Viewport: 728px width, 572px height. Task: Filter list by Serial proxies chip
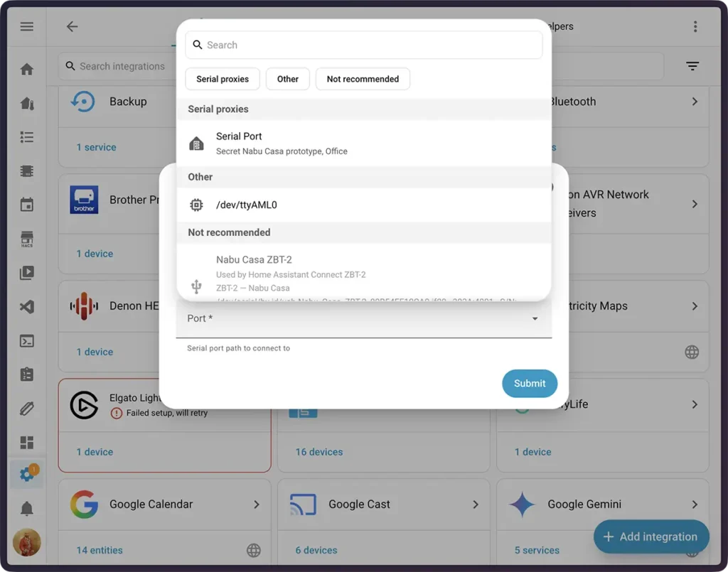pyautogui.click(x=223, y=79)
